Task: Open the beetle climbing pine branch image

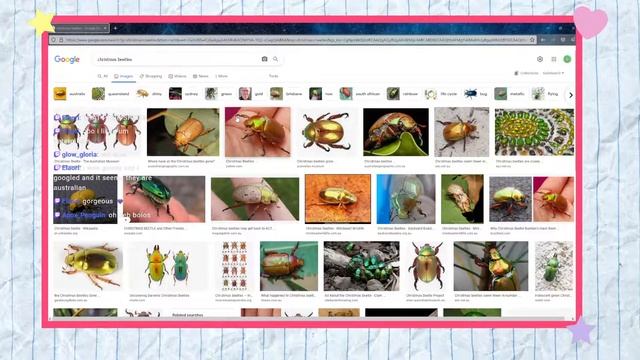Action: tap(491, 266)
